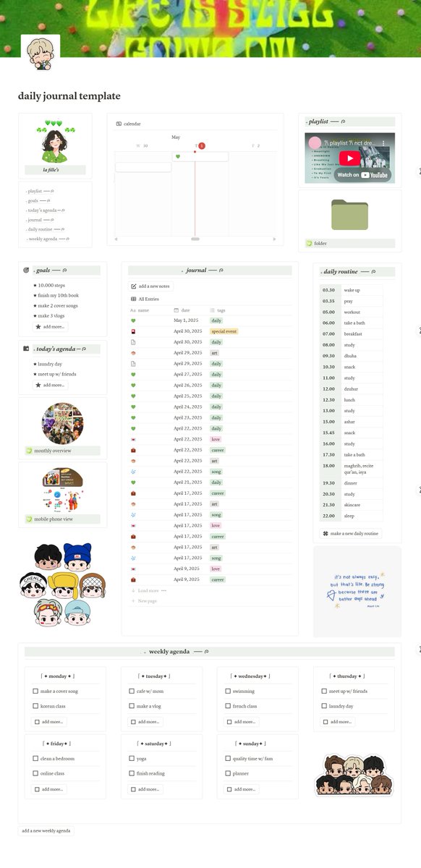The image size is (421, 868).
Task: Open the April 29 art entry icon
Action: click(x=133, y=353)
